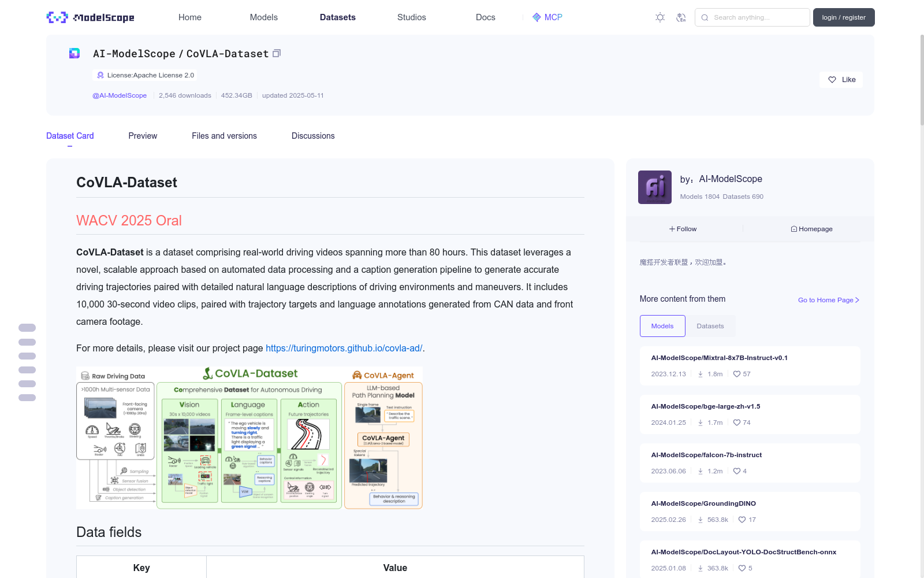Click the download icon on the Mixtral-8x7B-Instruct row
The image size is (924, 578).
701,374
